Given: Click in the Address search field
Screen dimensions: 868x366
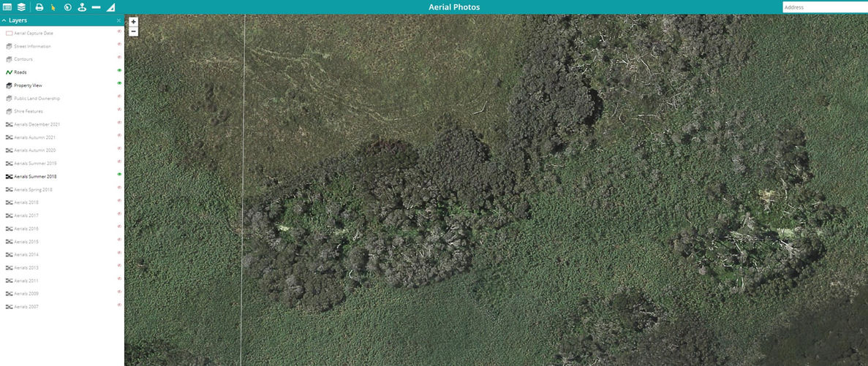Looking at the screenshot, I should click(x=825, y=7).
